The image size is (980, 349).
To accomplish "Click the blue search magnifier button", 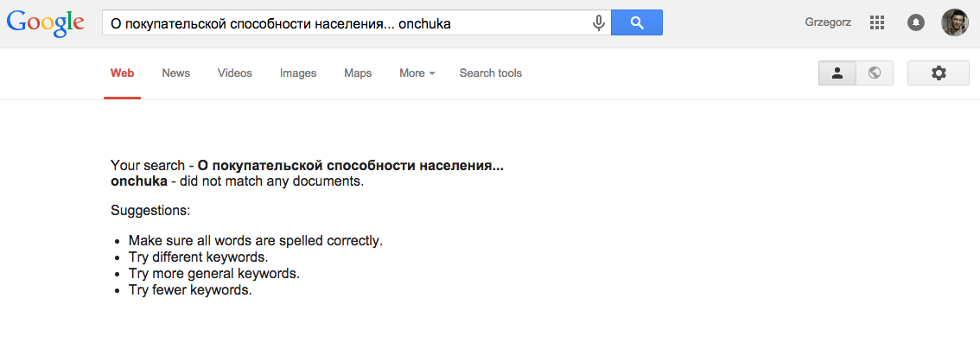I will click(637, 23).
